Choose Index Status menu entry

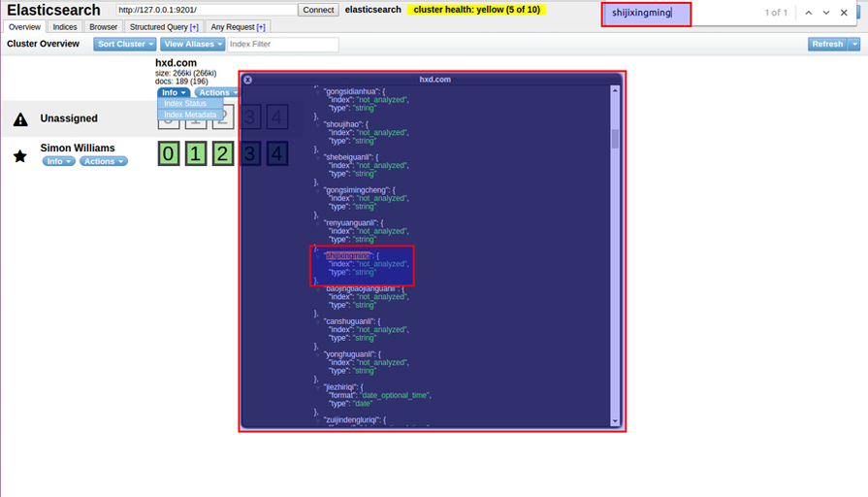[190, 104]
